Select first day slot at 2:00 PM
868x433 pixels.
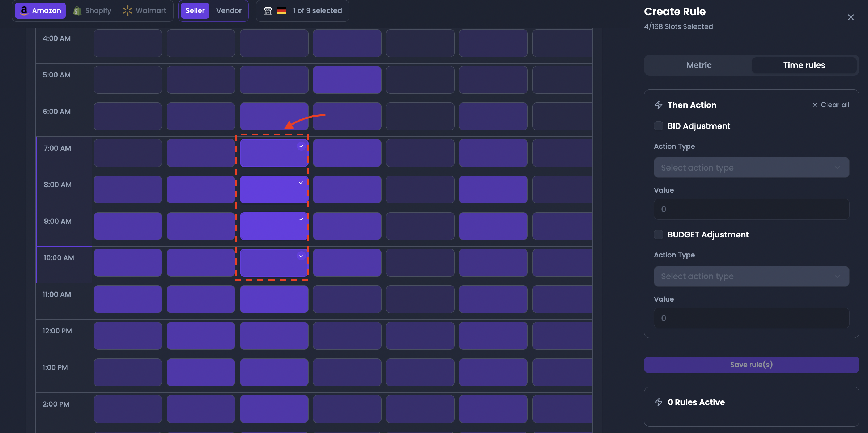tap(128, 409)
